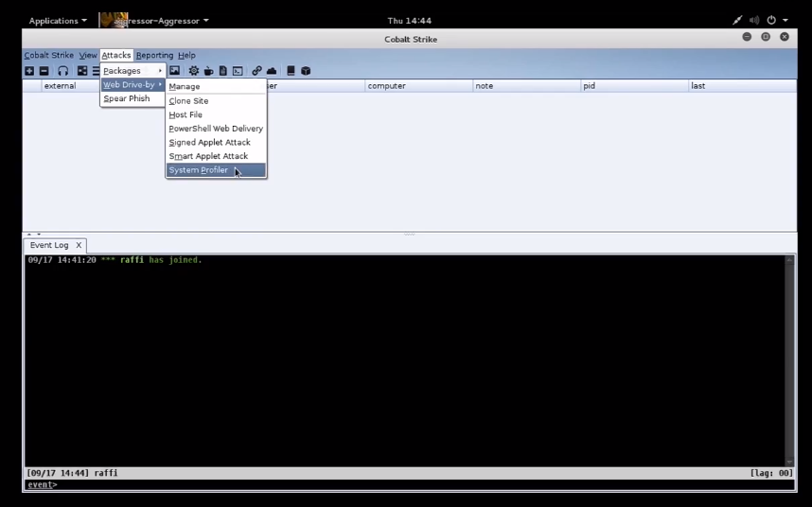Select Smart Applet Attack
The image size is (812, 507).
(x=216, y=156)
